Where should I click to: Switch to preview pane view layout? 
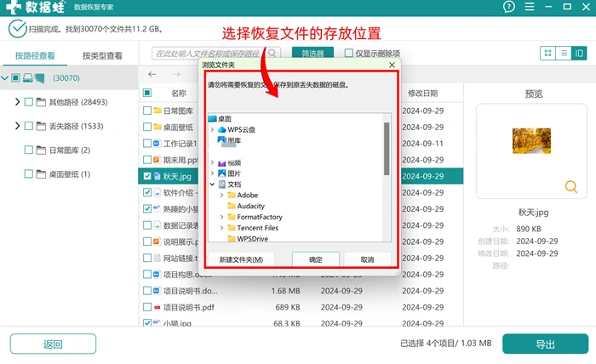click(579, 53)
